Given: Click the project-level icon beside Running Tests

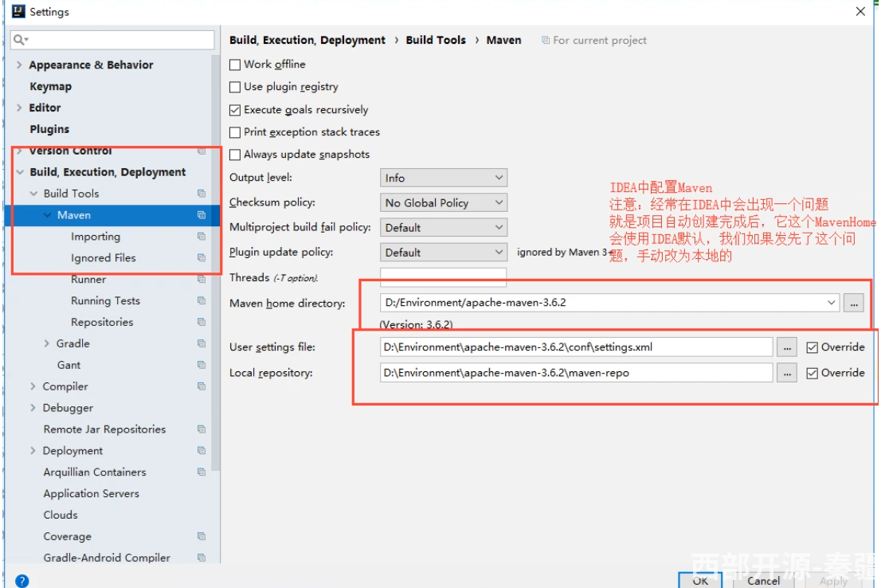Looking at the screenshot, I should pos(202,300).
